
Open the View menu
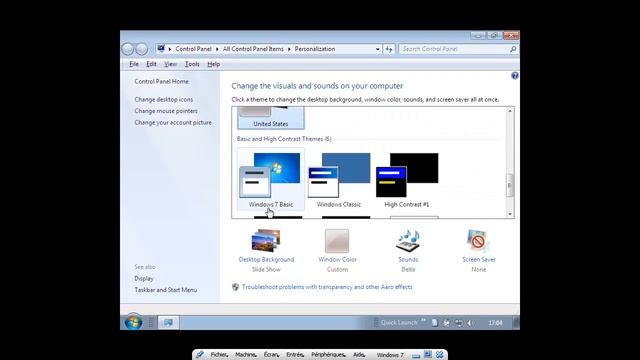170,64
